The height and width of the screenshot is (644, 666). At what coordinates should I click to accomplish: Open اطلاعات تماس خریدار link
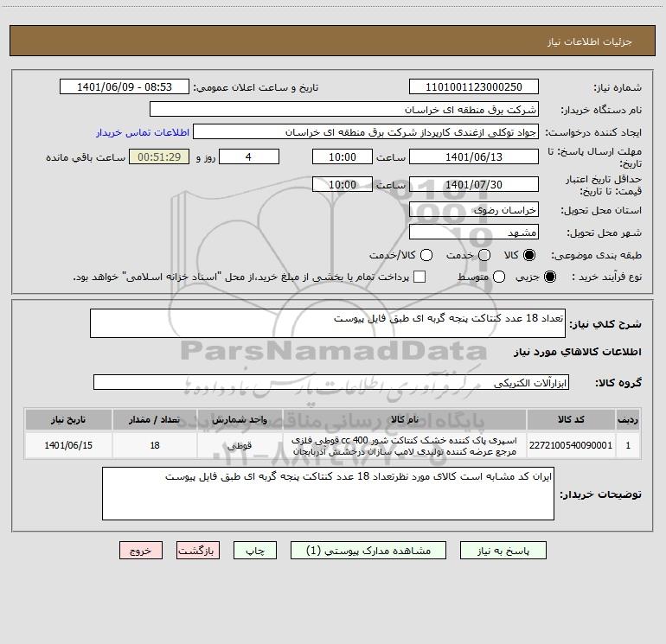click(x=143, y=132)
